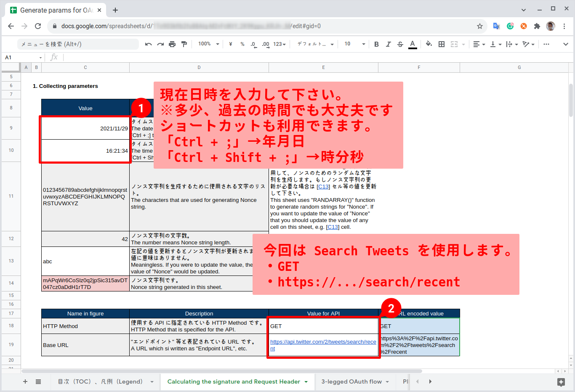Open the font size dropdown
The height and width of the screenshot is (392, 575).
pyautogui.click(x=352, y=44)
